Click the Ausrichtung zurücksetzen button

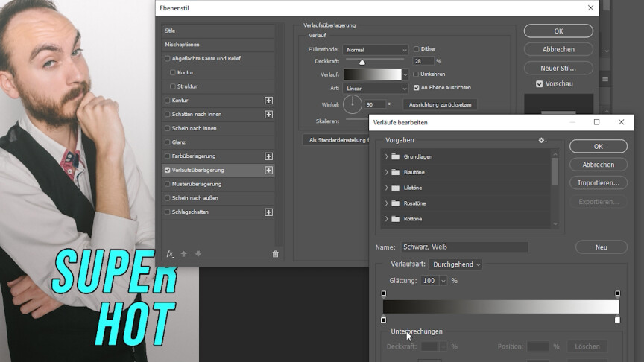pyautogui.click(x=440, y=104)
